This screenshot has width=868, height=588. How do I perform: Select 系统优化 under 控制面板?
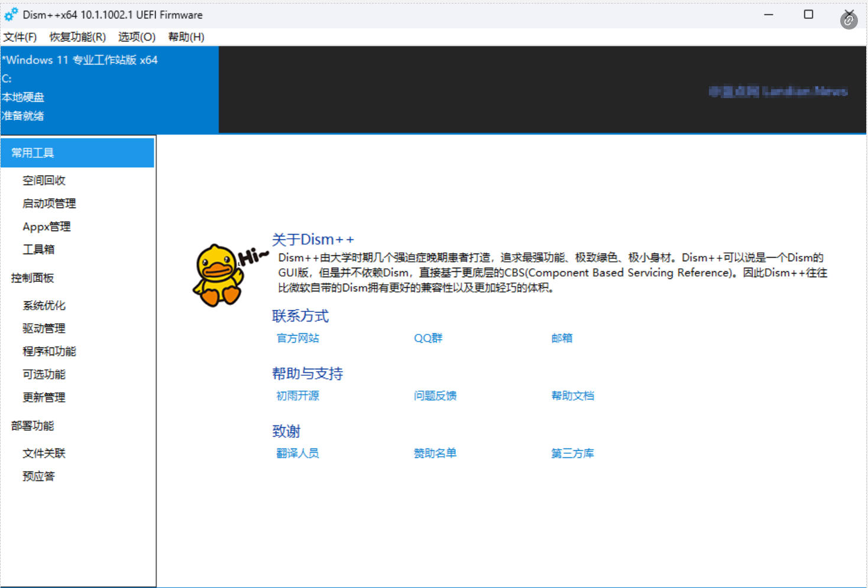tap(43, 306)
